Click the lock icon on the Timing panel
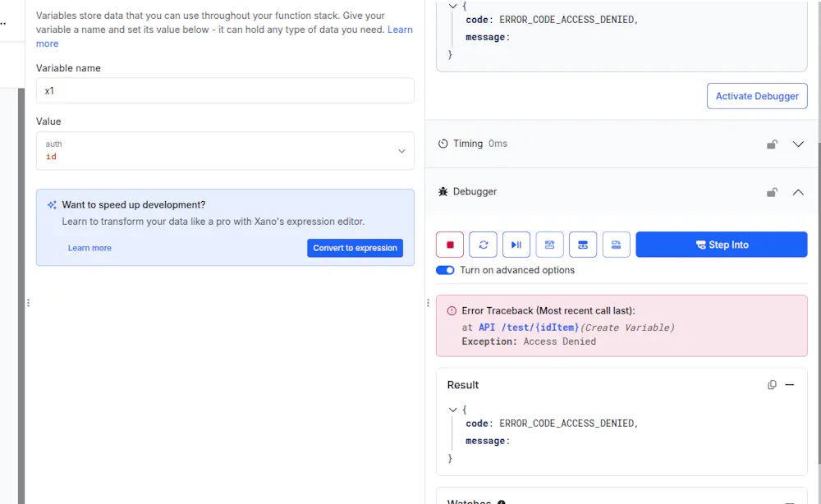This screenshot has width=821, height=504. (772, 143)
